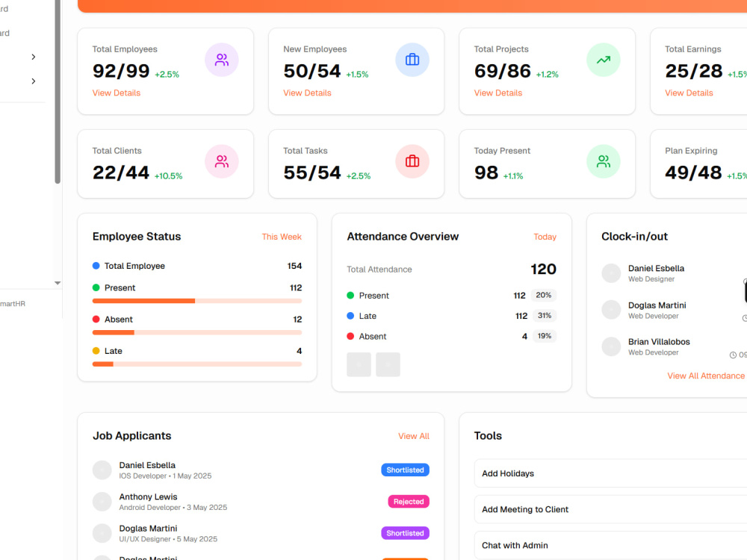Click Daniel Esbella Web Designer name
Viewport: 747px width, 560px height.
click(x=656, y=269)
